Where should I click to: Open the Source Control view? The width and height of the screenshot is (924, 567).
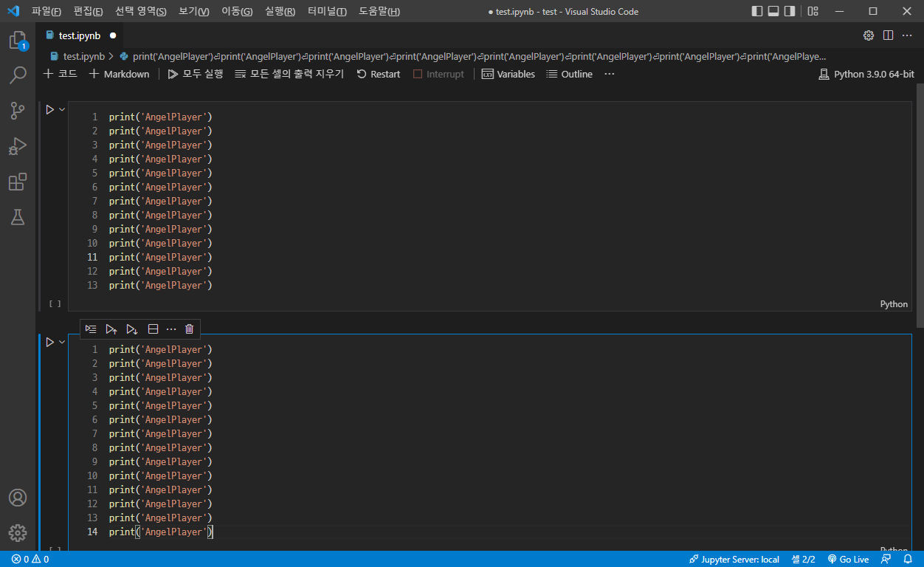pos(18,111)
